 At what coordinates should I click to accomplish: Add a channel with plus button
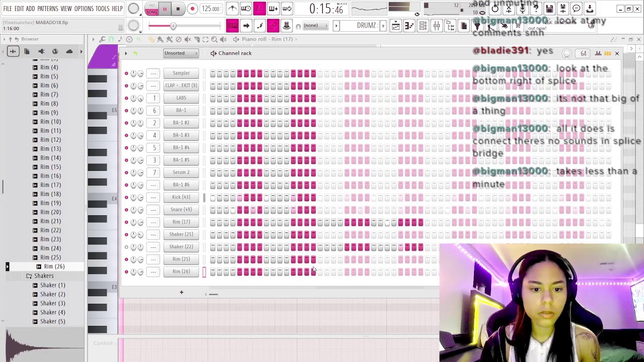tap(182, 293)
